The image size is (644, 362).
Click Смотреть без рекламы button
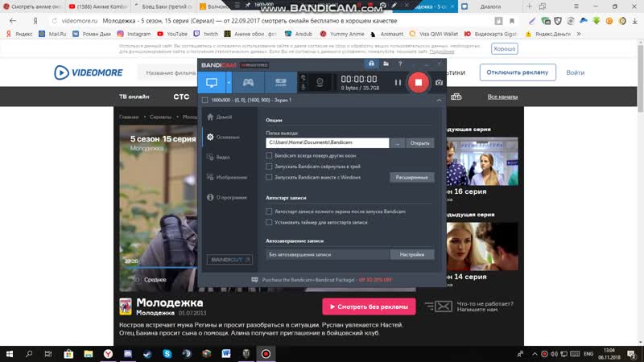click(369, 306)
